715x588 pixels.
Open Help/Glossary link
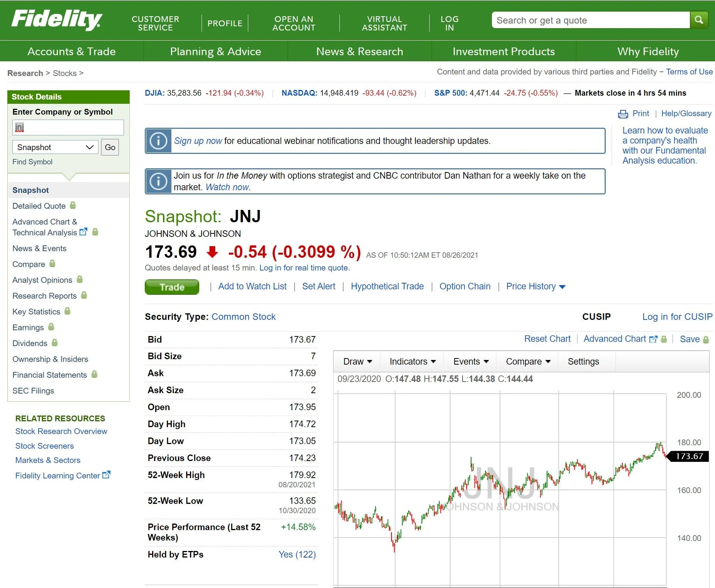(686, 113)
